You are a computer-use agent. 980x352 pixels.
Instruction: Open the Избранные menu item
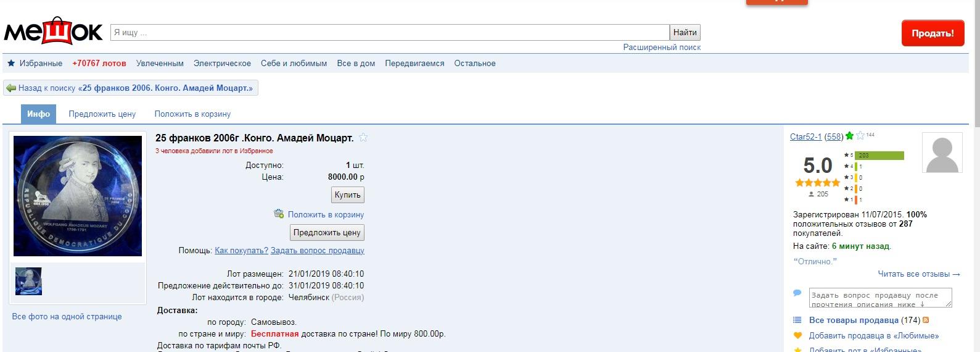point(41,64)
